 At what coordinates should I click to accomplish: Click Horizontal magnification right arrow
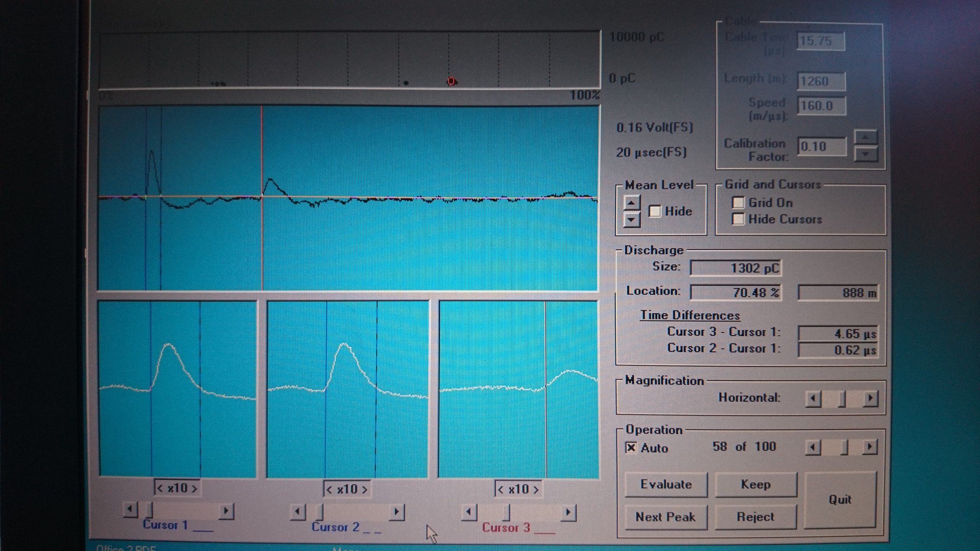(871, 398)
